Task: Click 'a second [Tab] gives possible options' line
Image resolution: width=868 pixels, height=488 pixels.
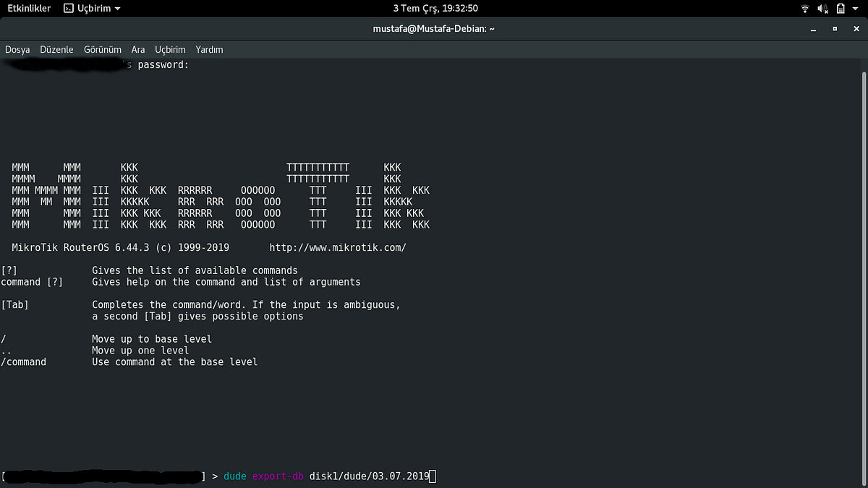Action: point(197,316)
